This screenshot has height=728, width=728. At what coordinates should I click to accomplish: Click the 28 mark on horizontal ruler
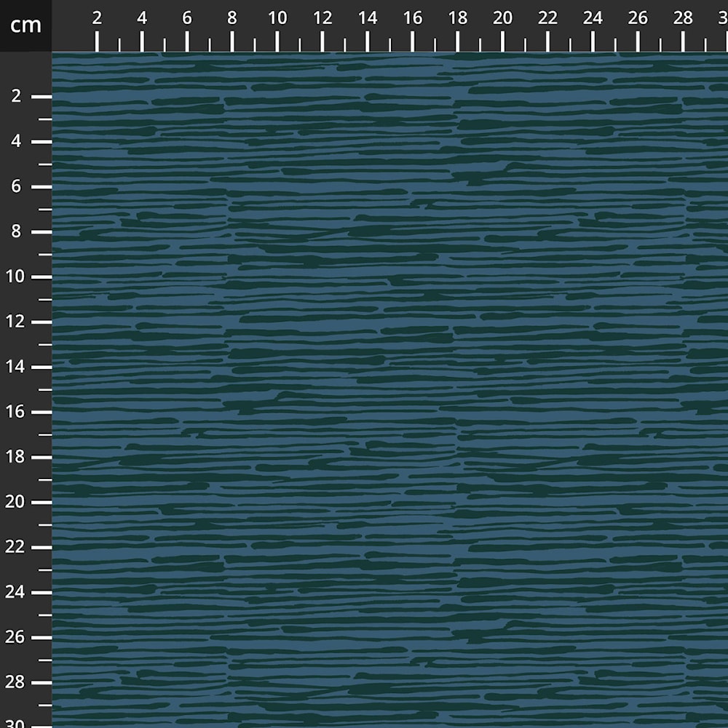[x=683, y=19]
